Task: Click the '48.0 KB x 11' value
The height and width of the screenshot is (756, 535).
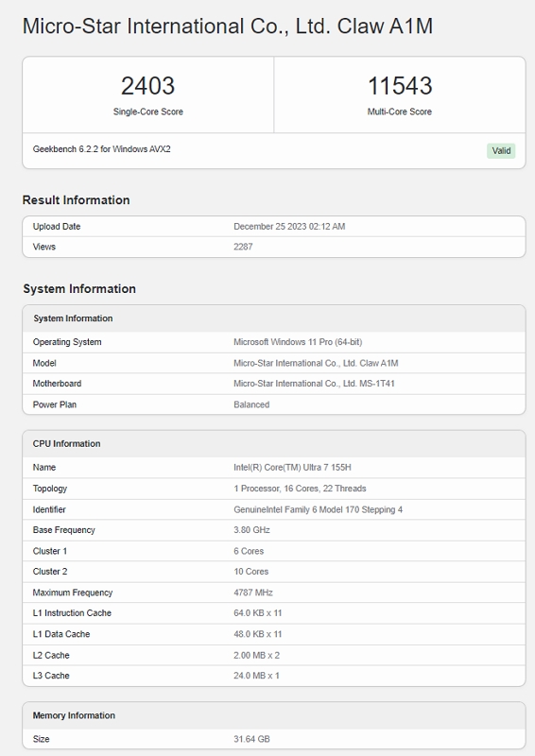Action: coord(258,634)
